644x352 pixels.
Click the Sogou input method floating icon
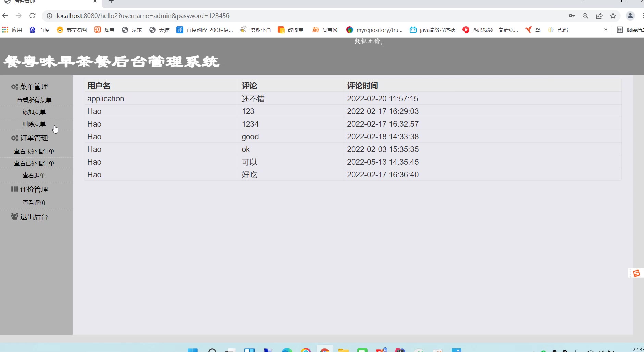[636, 273]
